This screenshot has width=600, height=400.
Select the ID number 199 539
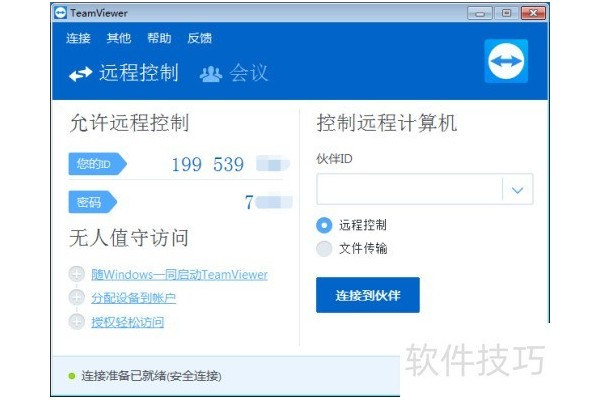pyautogui.click(x=208, y=165)
